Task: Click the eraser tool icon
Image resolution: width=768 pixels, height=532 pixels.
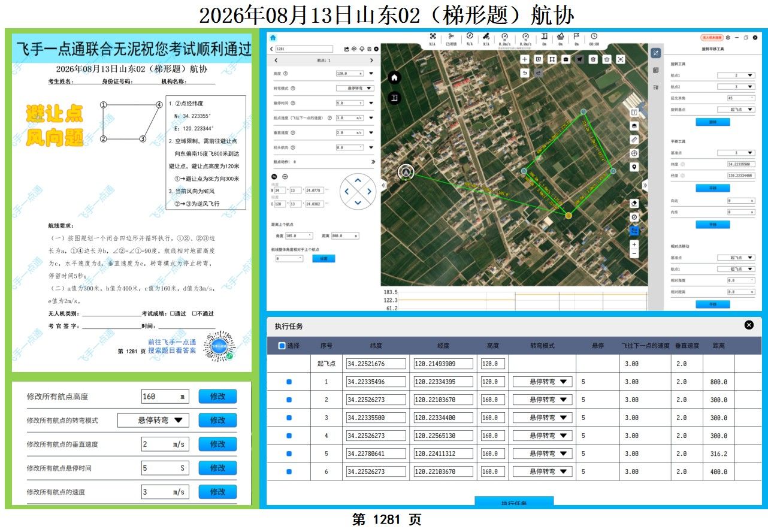Action: pos(634,203)
